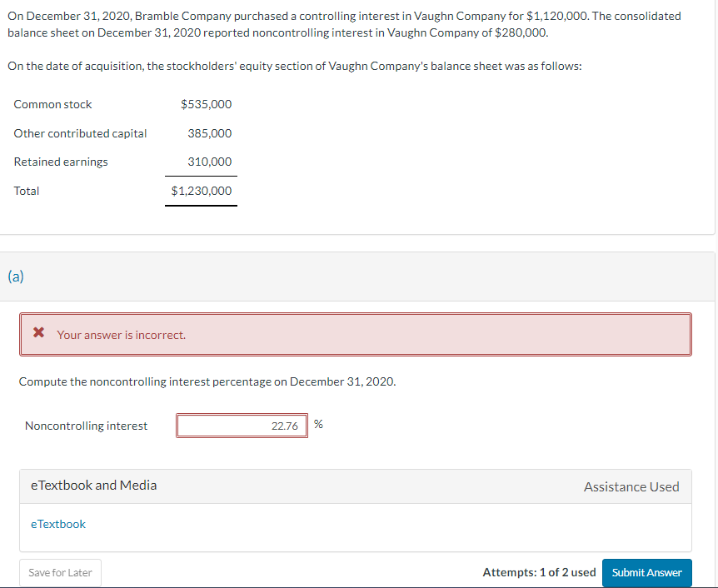Open the eTextbook link
The image size is (718, 588).
58,524
